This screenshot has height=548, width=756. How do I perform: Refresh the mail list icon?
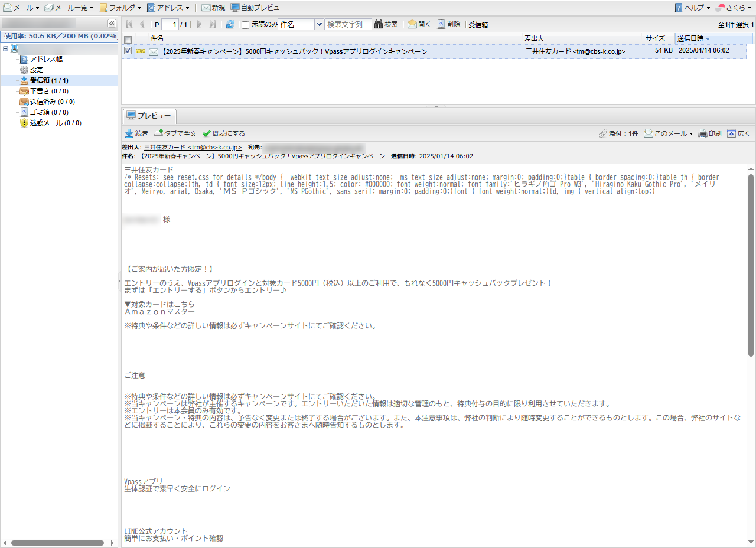coord(230,24)
